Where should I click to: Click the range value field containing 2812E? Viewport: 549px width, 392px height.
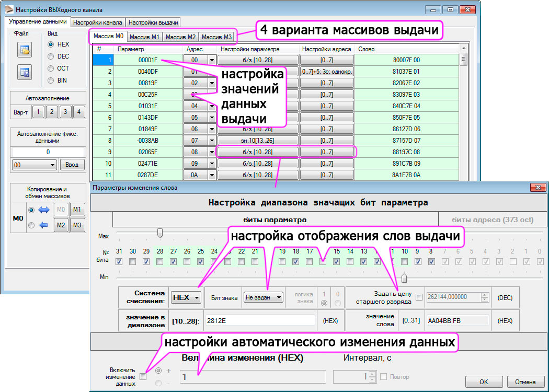coord(259,320)
